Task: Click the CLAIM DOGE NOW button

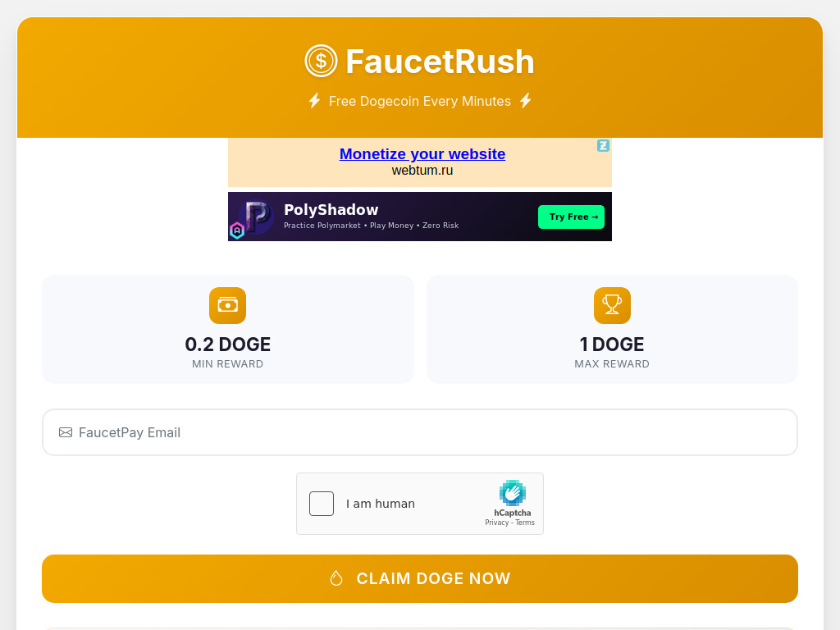Action: 420,578
